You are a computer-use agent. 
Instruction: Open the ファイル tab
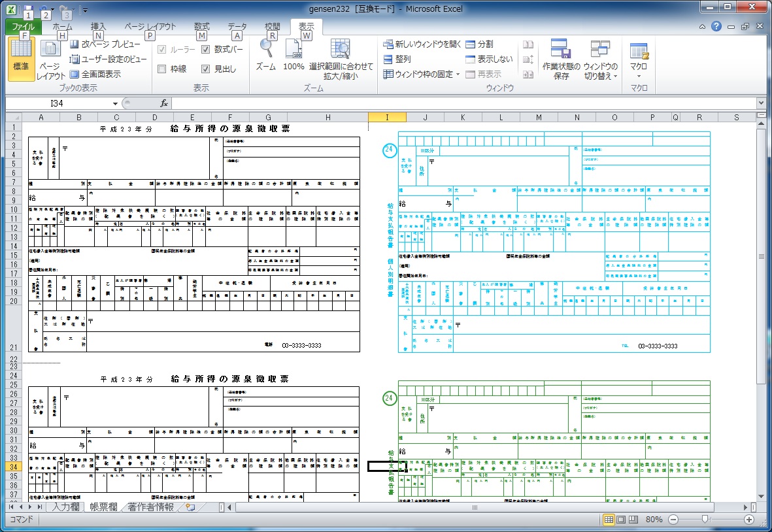pos(23,27)
